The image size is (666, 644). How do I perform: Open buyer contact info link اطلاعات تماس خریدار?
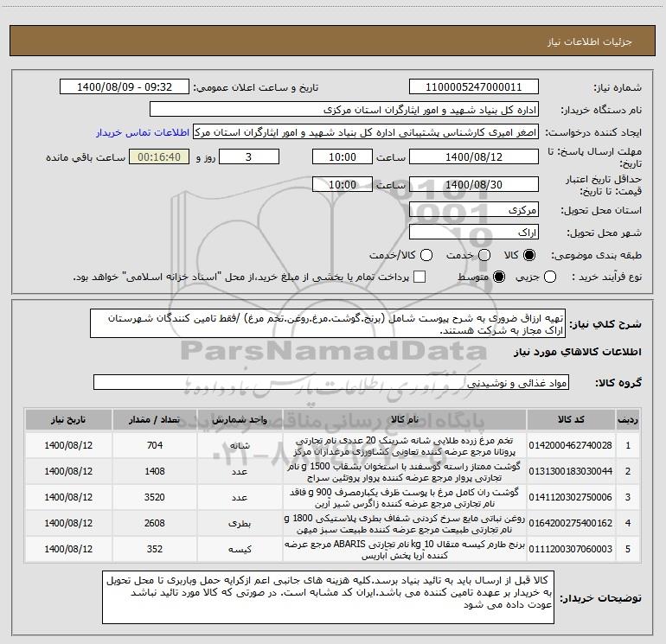point(143,132)
